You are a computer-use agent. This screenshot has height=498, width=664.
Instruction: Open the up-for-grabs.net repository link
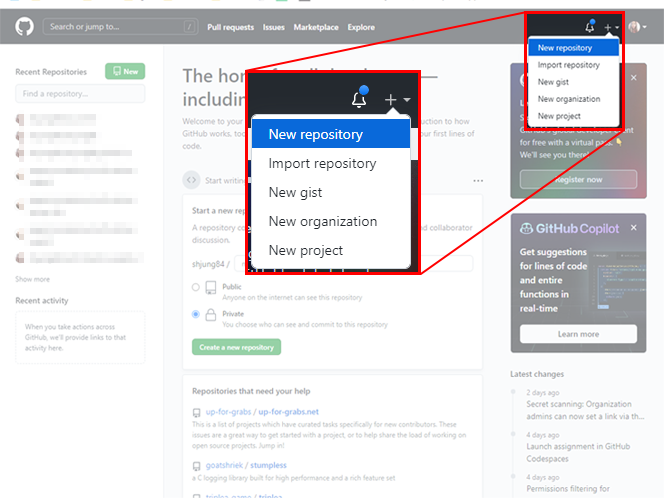[288, 412]
